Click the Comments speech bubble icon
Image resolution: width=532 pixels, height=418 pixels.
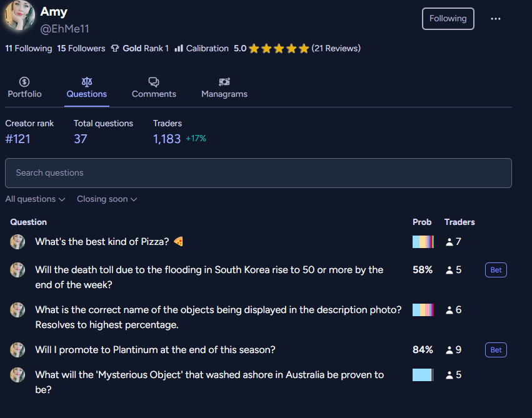154,82
